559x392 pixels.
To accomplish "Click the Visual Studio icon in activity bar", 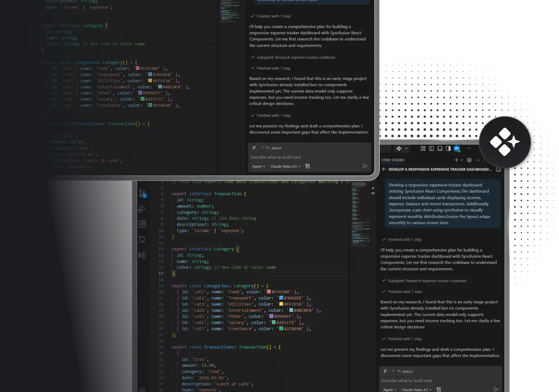I will coord(142,255).
